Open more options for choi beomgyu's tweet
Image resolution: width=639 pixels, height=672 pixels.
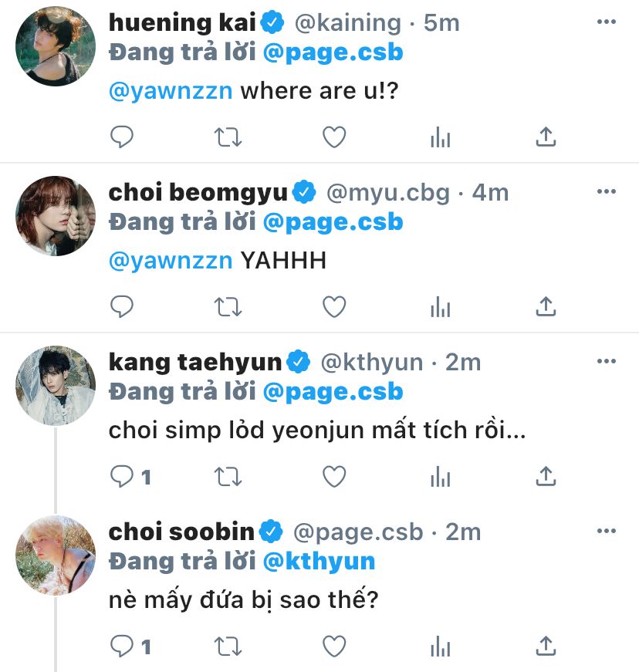coord(607,192)
